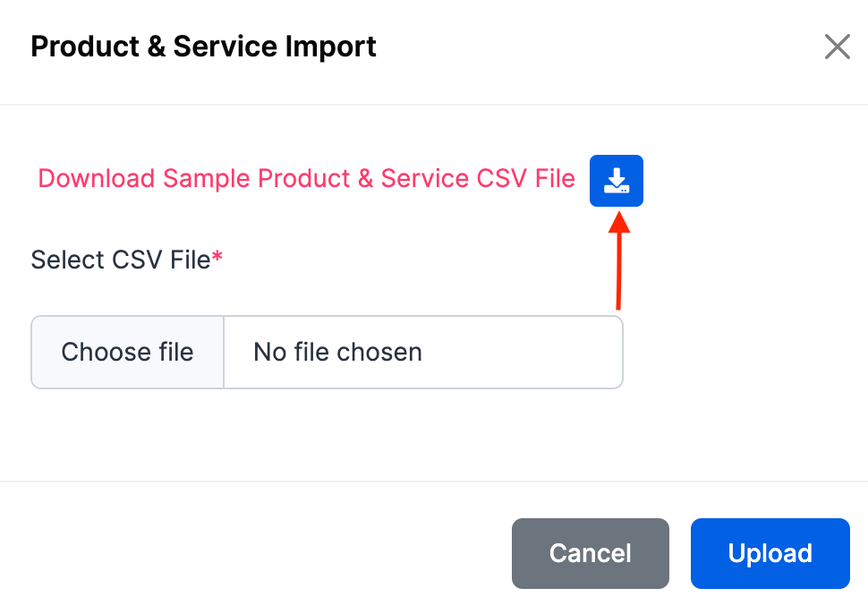
Task: Dismiss the dialog using the X icon
Action: (x=837, y=47)
